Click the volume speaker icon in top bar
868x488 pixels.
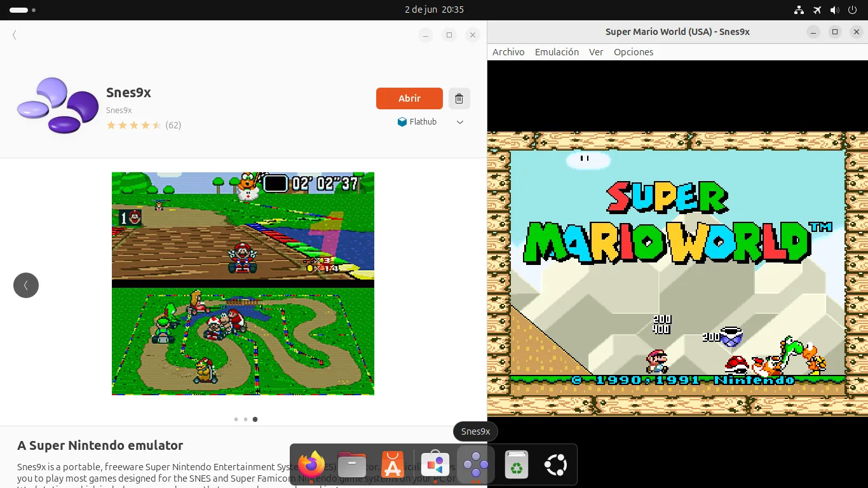(834, 10)
